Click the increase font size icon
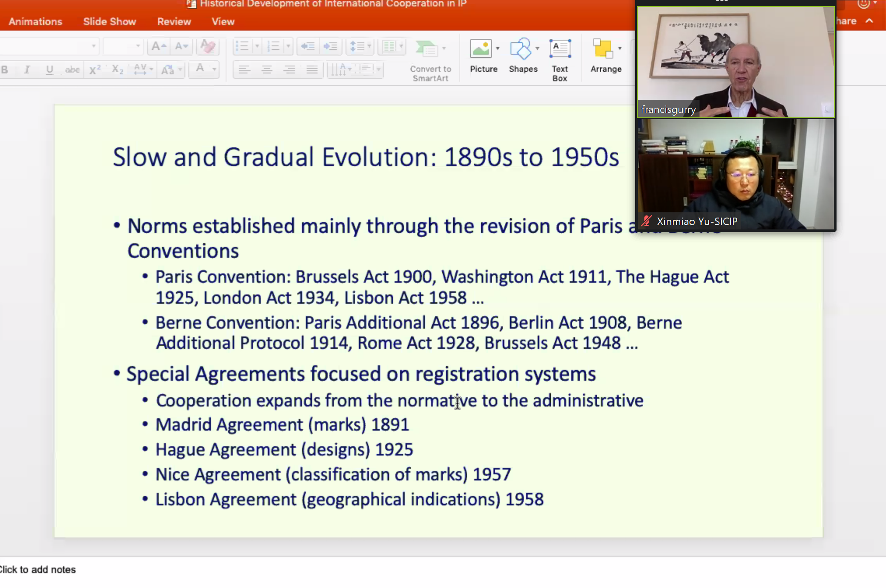Image resolution: width=886 pixels, height=588 pixels. [158, 46]
